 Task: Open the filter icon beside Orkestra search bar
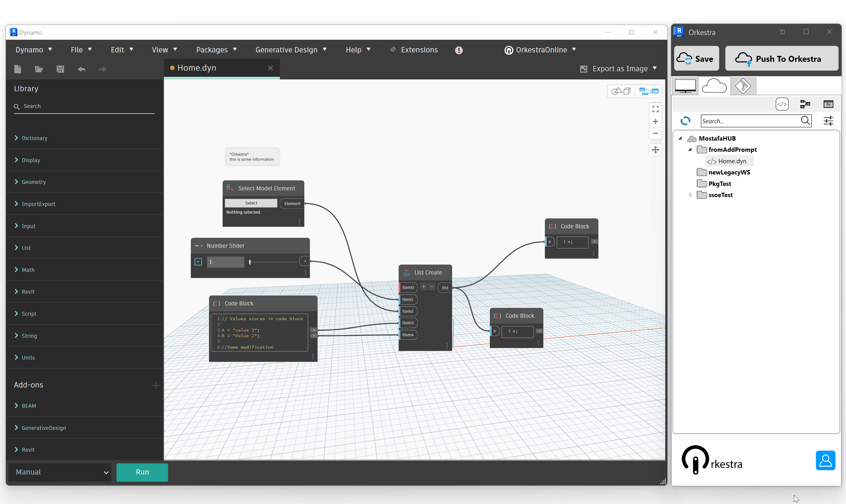828,121
